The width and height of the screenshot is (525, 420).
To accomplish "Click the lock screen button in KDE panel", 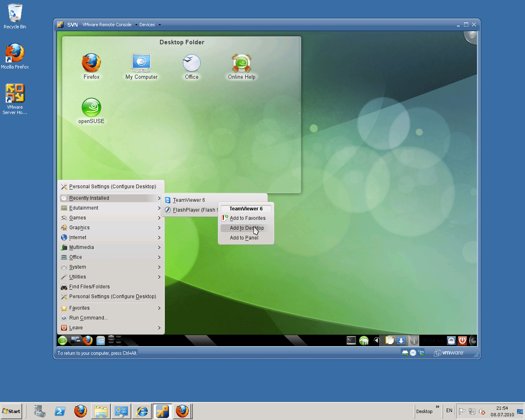I will (x=451, y=340).
